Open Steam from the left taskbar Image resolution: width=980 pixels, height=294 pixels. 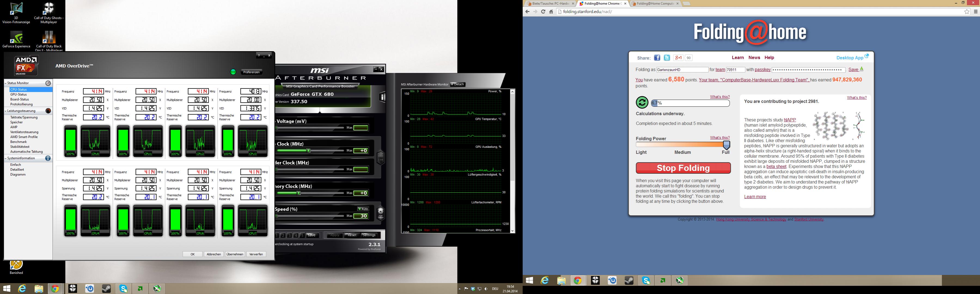106,289
